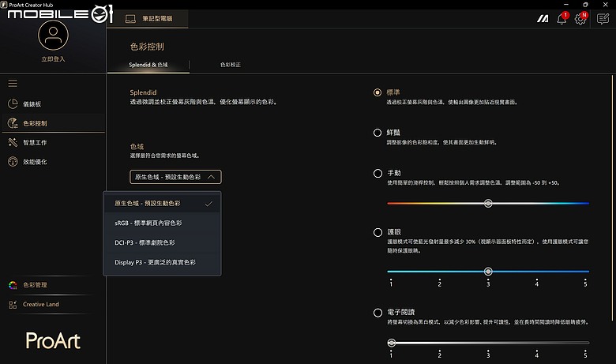Image resolution: width=616 pixels, height=364 pixels.
Task: Select the 鮮豔 radio button
Action: tap(377, 133)
